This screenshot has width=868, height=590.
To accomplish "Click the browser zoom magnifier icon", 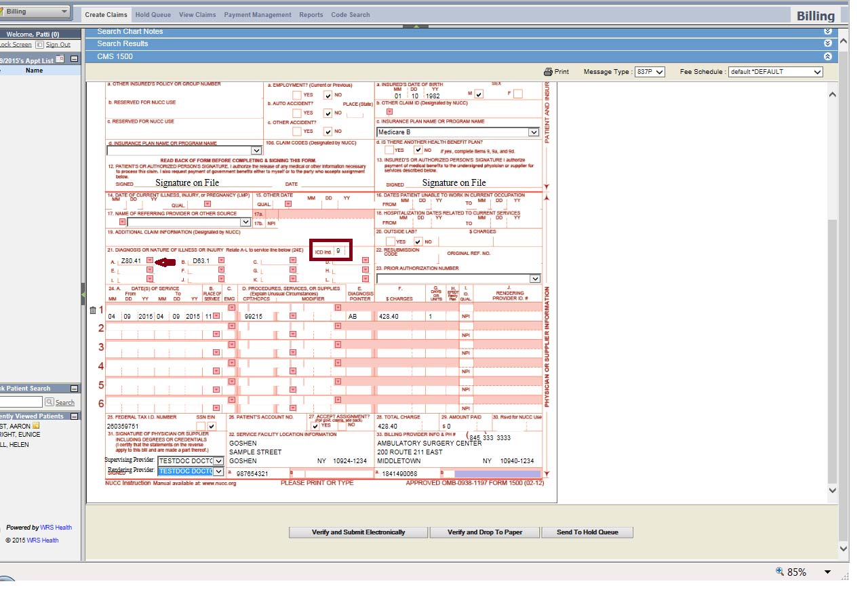I will tap(780, 572).
